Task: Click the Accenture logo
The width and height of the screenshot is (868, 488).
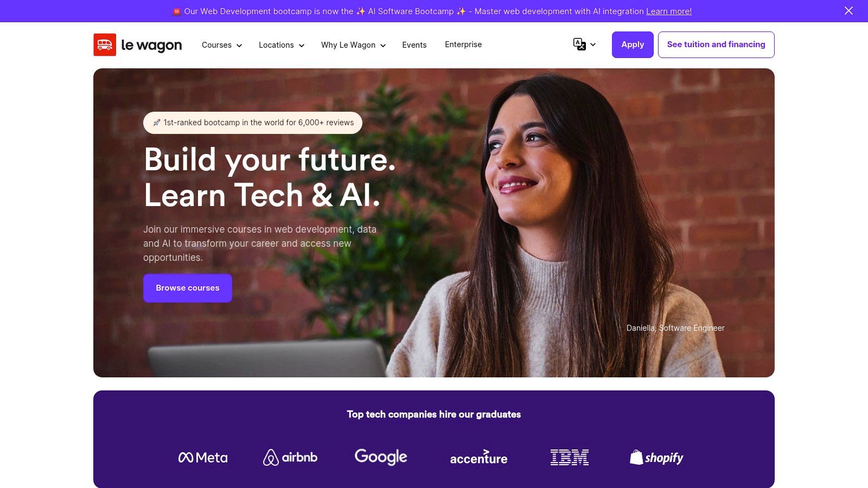Action: click(x=478, y=458)
